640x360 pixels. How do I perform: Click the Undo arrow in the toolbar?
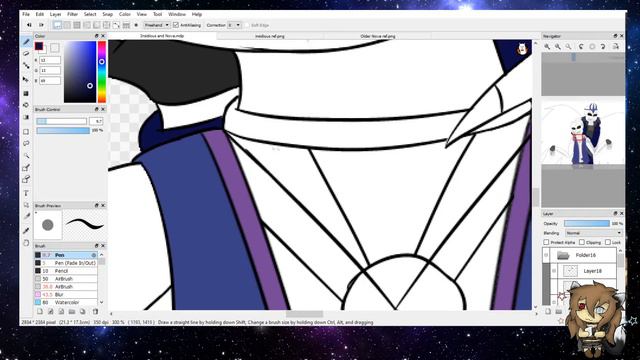(x=29, y=25)
